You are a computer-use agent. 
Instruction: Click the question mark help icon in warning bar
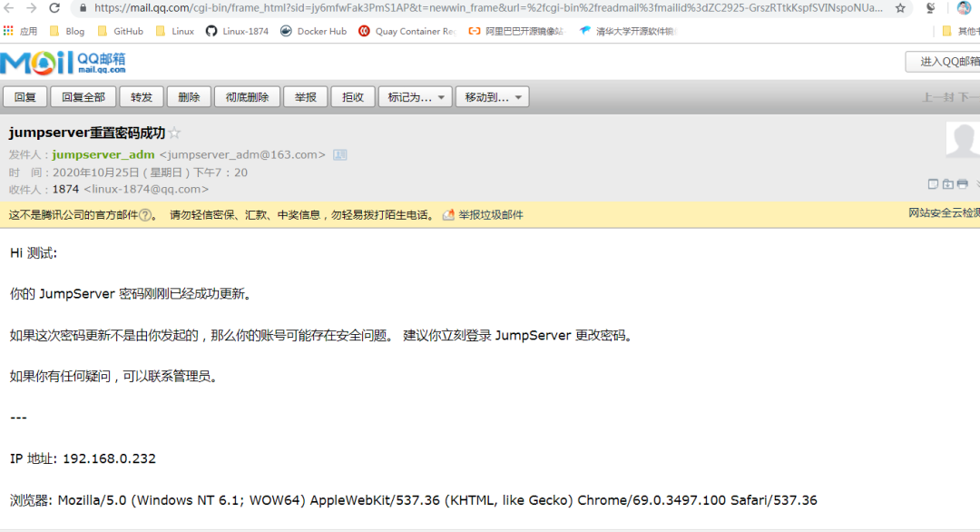(x=145, y=215)
